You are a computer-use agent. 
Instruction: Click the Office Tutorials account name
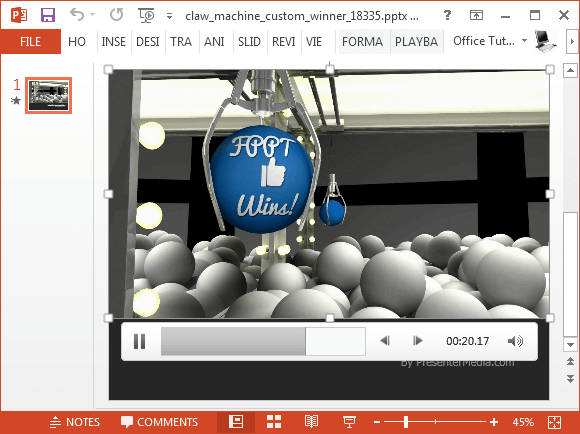[484, 41]
